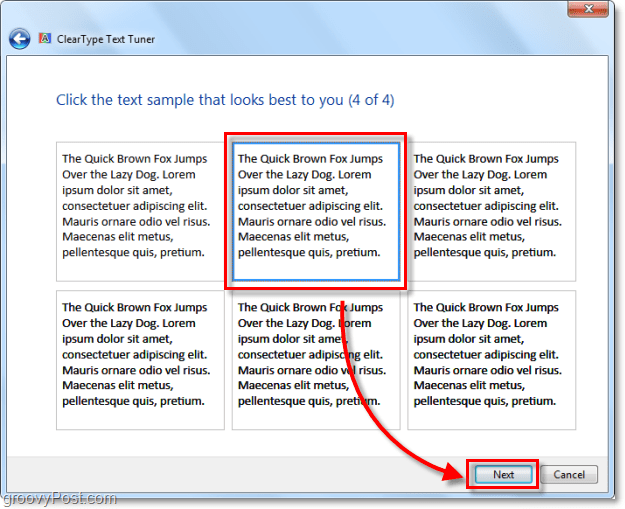Choose the bottom-middle text sample
This screenshot has width=625, height=509.
pyautogui.click(x=316, y=360)
